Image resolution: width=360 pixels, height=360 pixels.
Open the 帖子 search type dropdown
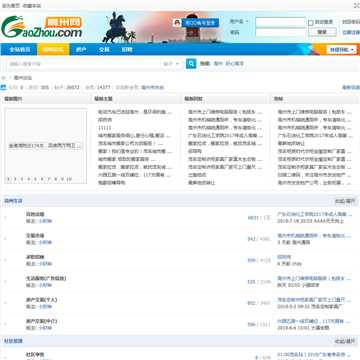pos(172,64)
